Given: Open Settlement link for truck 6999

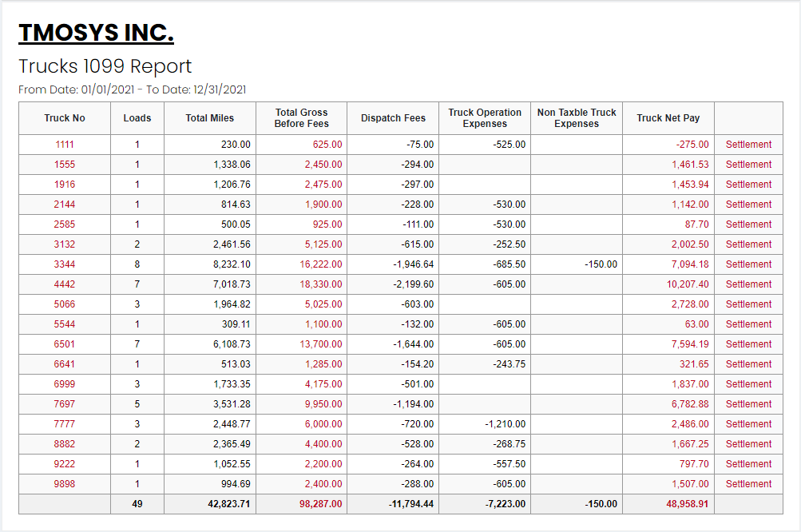Looking at the screenshot, I should pyautogui.click(x=748, y=383).
